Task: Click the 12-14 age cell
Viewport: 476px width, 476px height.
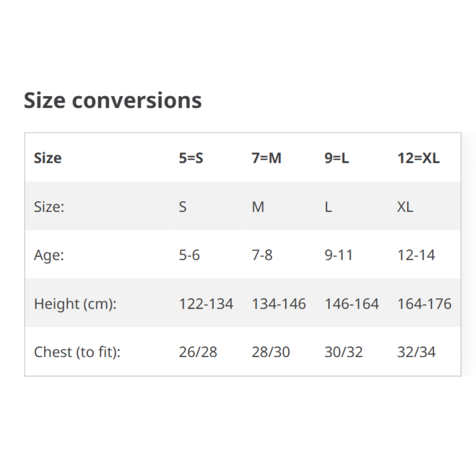Action: click(x=416, y=255)
